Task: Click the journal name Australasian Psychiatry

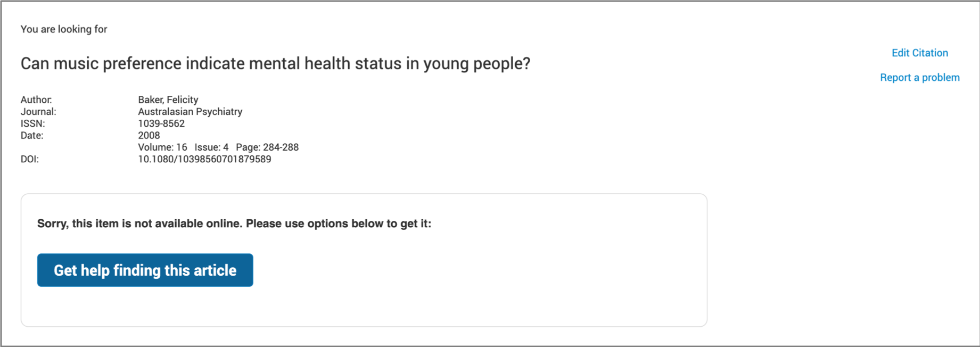Action: [x=190, y=111]
